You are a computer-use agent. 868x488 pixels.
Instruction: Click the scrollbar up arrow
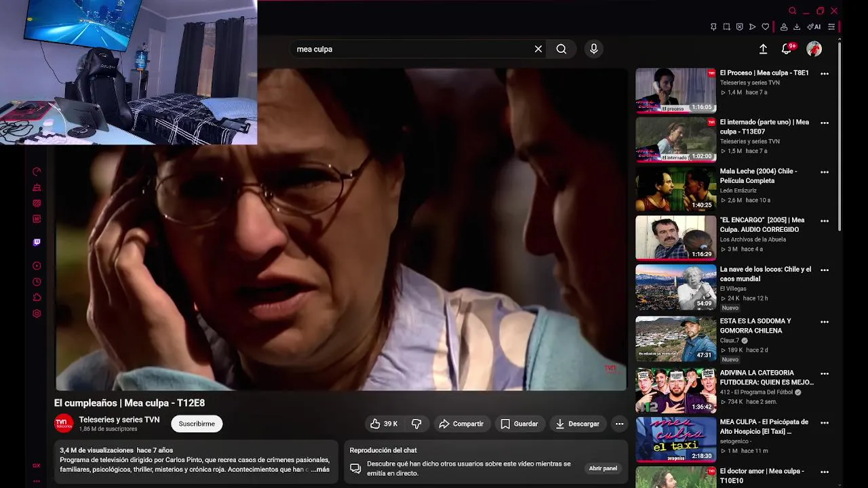tap(840, 39)
